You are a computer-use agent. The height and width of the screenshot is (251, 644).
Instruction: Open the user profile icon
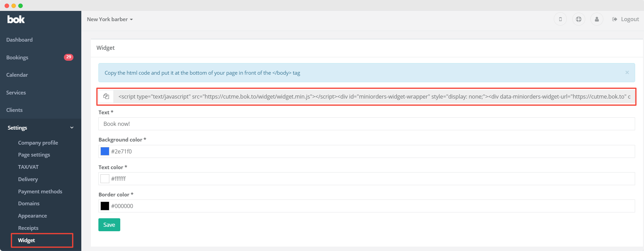pyautogui.click(x=597, y=19)
